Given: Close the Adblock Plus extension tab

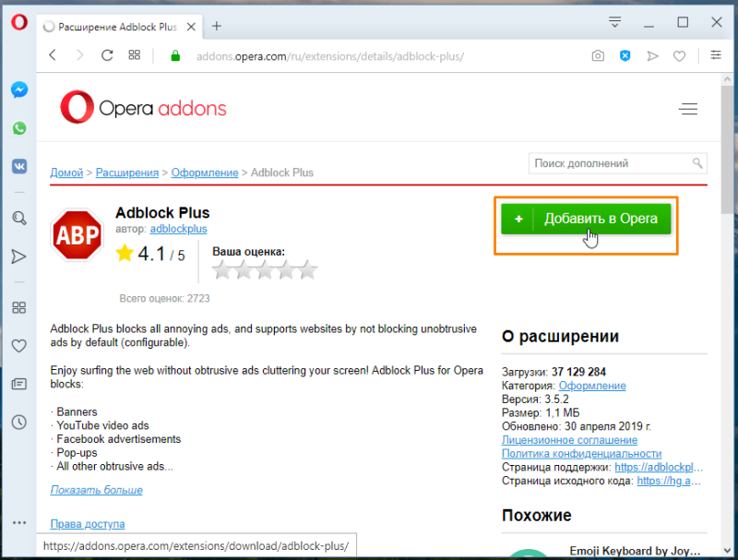Looking at the screenshot, I should [x=191, y=27].
